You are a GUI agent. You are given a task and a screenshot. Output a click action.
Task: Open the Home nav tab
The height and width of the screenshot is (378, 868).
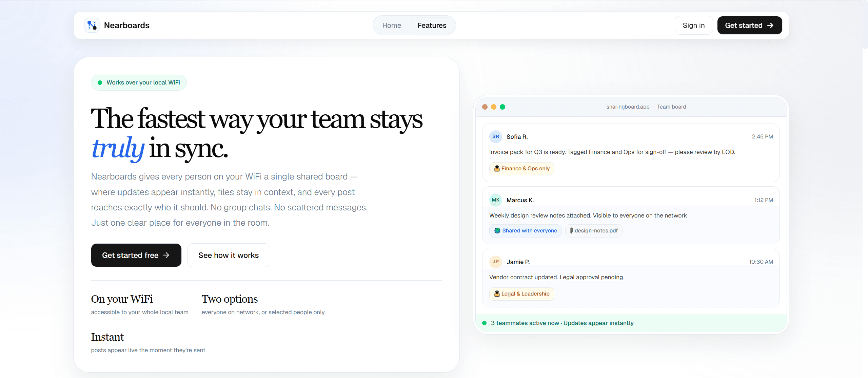click(392, 25)
